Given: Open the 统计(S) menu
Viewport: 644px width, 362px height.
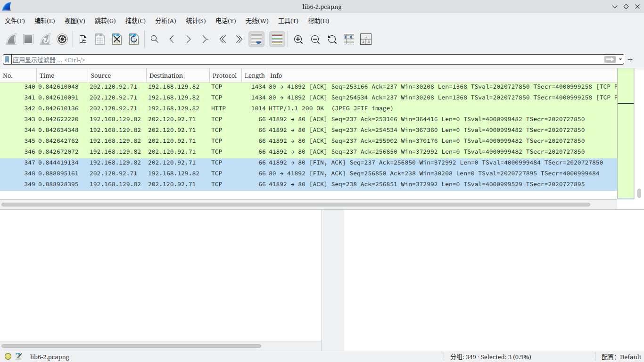Looking at the screenshot, I should pos(196,21).
